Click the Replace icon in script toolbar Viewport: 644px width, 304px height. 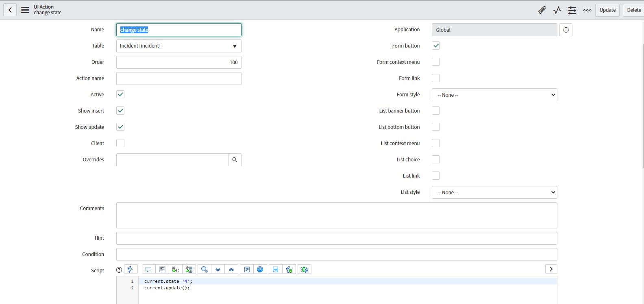coord(176,269)
